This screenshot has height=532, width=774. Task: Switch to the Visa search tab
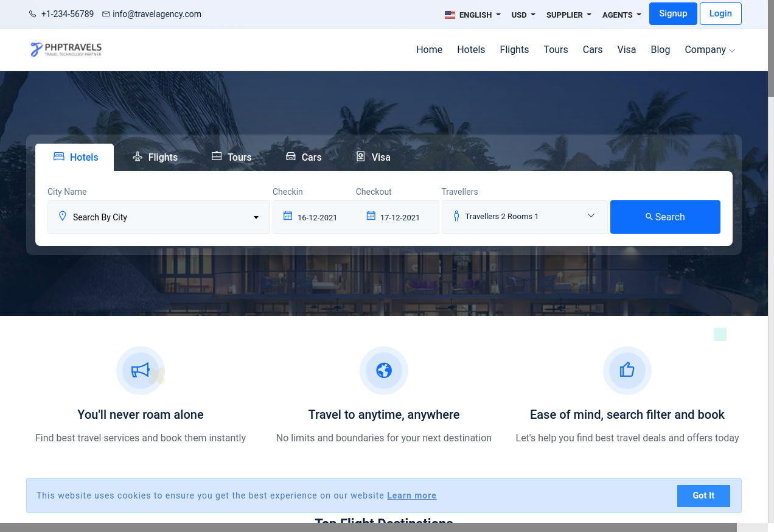(373, 157)
